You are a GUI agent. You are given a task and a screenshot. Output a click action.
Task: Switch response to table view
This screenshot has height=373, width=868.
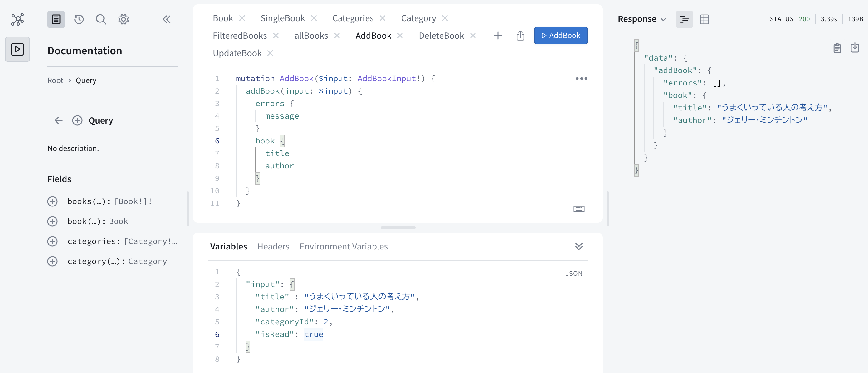(x=704, y=19)
